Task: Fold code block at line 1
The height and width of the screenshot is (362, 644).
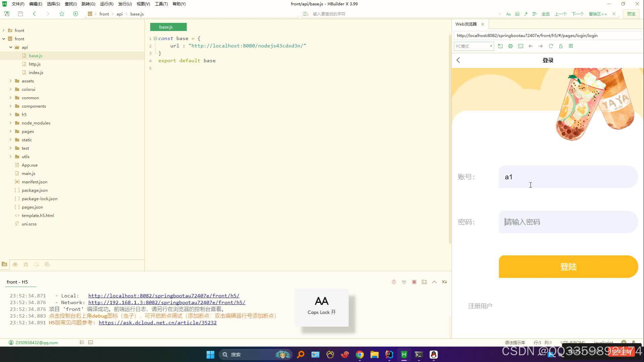Action: 155,38
